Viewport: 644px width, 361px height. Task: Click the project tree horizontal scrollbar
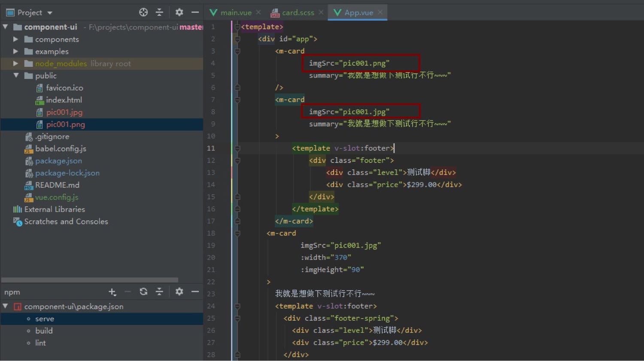pos(90,280)
